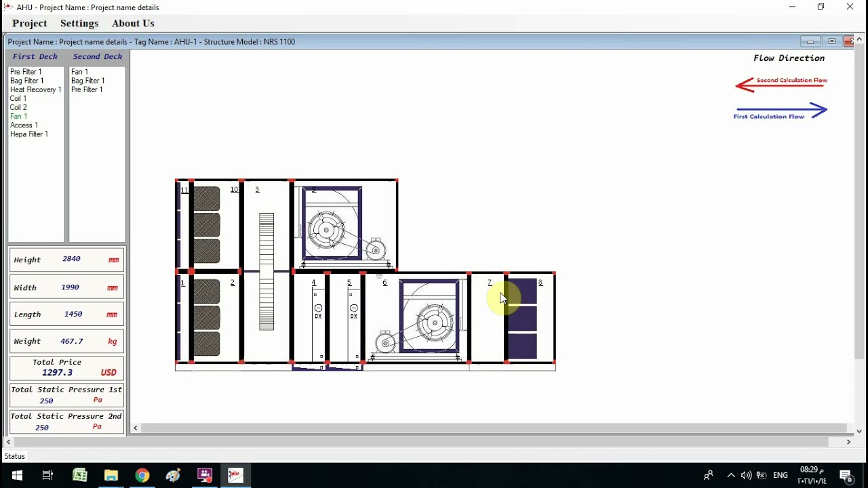
Task: Open the taskbar clock and date
Action: 812,475
